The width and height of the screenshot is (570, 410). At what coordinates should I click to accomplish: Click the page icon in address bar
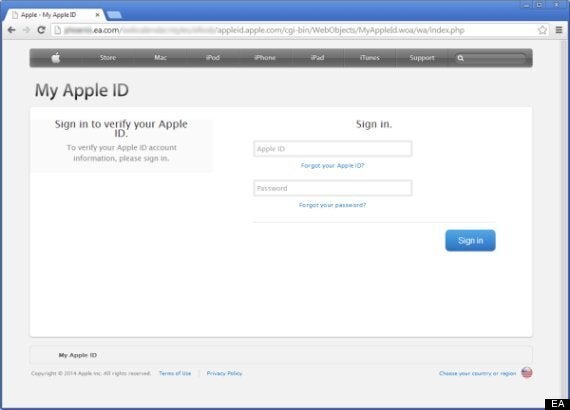57,30
